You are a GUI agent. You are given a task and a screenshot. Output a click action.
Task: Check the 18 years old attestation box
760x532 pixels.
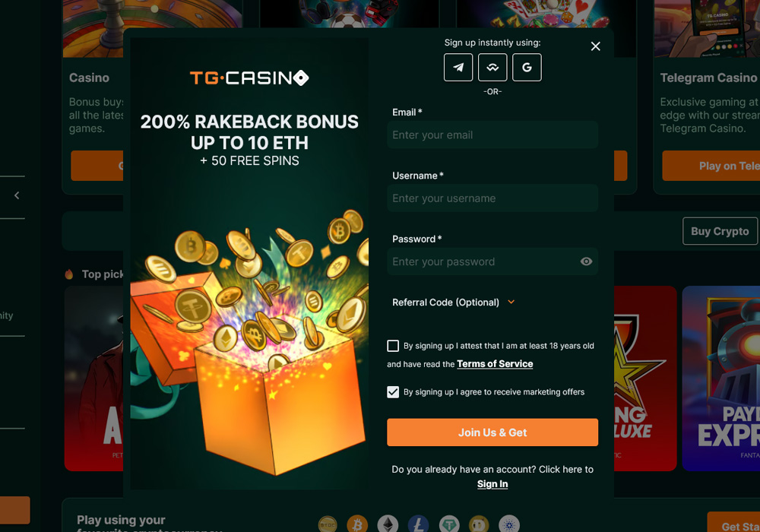tap(393, 346)
